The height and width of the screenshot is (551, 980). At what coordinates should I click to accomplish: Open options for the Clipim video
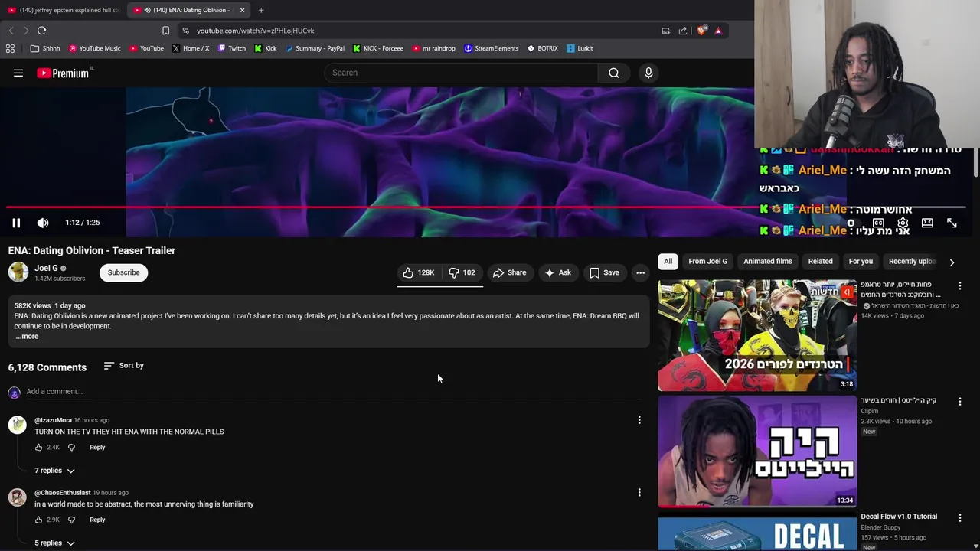(959, 401)
